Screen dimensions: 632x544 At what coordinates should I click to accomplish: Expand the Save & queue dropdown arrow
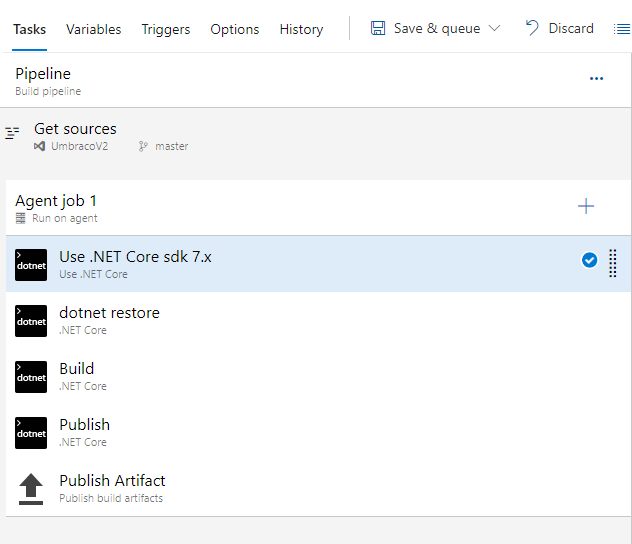point(494,29)
